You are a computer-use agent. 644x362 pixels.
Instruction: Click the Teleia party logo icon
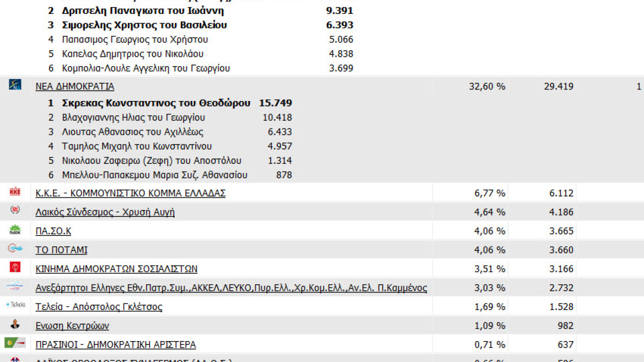point(15,305)
